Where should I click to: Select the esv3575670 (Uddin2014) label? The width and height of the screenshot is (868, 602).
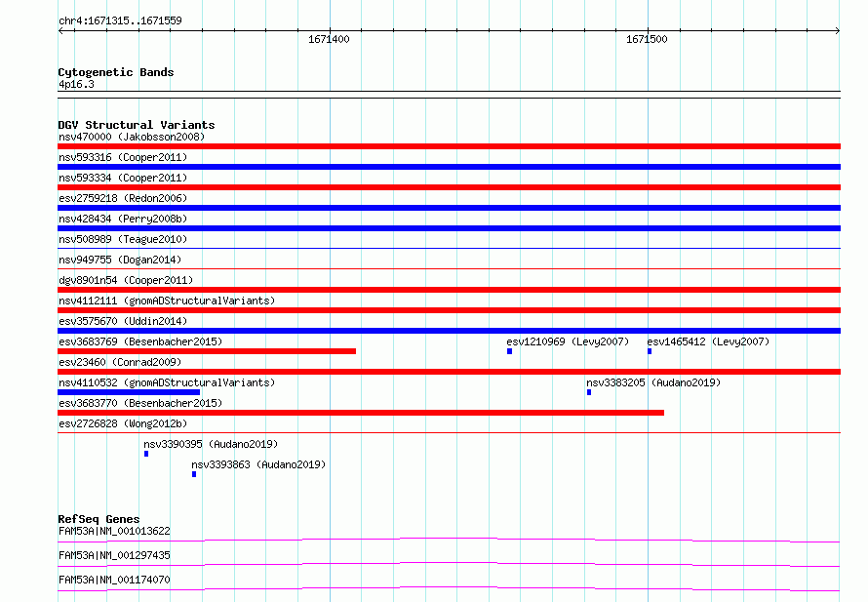click(123, 321)
